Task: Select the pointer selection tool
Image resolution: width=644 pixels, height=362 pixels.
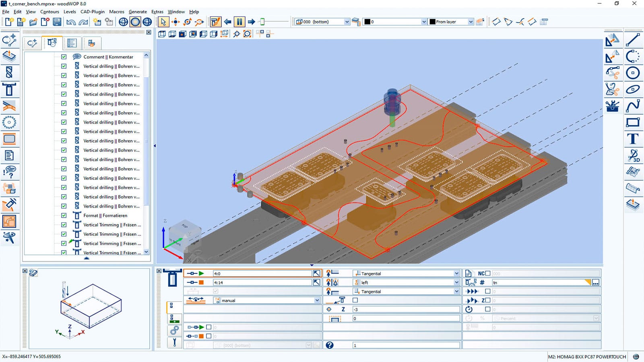Action: pyautogui.click(x=163, y=22)
